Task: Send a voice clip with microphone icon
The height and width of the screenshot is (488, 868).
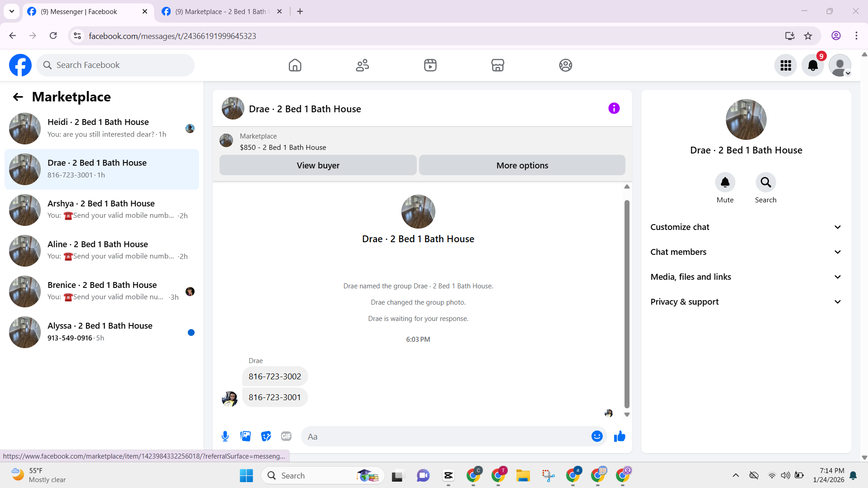Action: 225,436
